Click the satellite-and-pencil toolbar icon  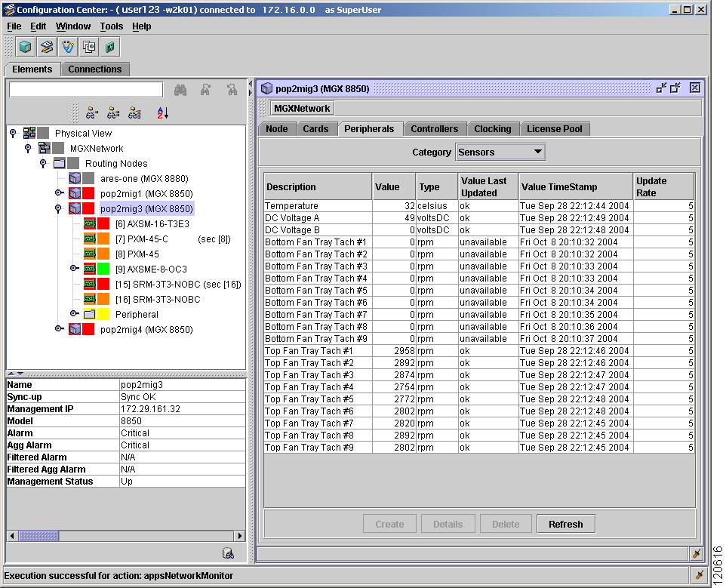(x=47, y=47)
